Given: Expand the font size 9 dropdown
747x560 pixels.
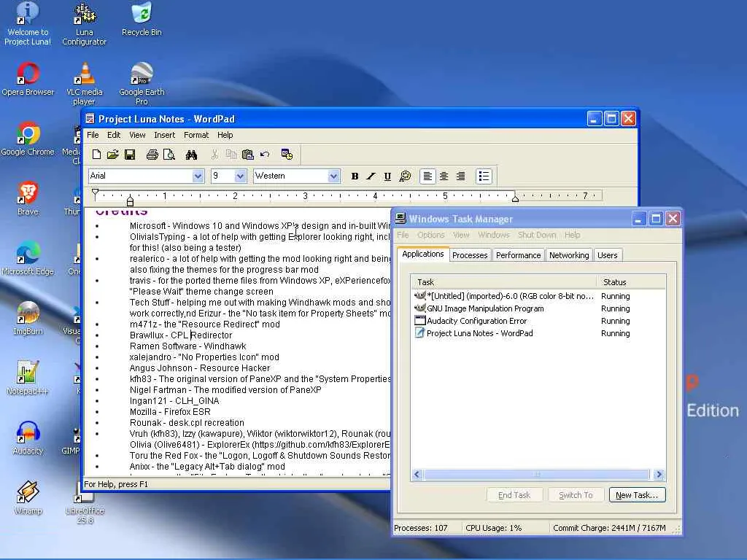Looking at the screenshot, I should (240, 176).
